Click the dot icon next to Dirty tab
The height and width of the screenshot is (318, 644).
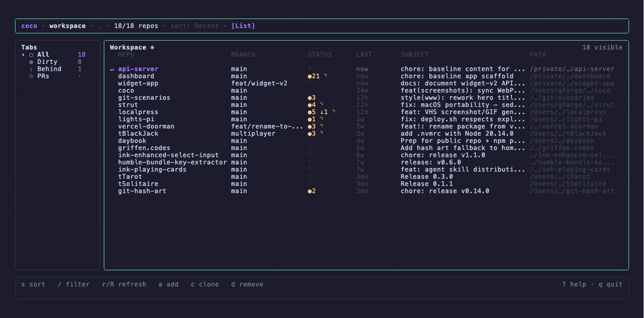tap(31, 62)
